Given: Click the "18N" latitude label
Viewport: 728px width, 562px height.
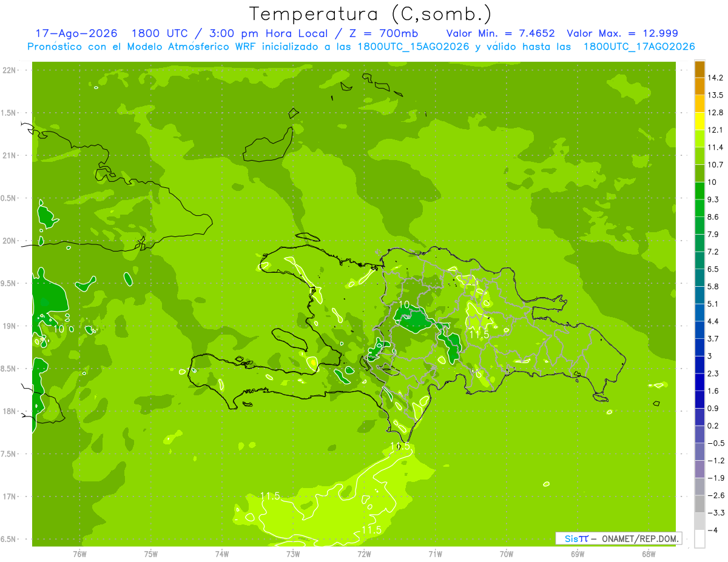Looking at the screenshot, I should pos(10,411).
